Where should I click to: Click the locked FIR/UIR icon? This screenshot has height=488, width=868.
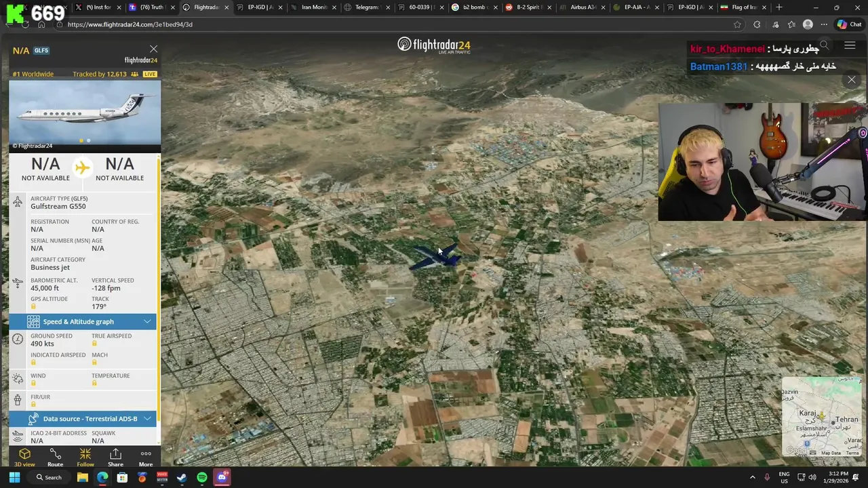tap(33, 404)
